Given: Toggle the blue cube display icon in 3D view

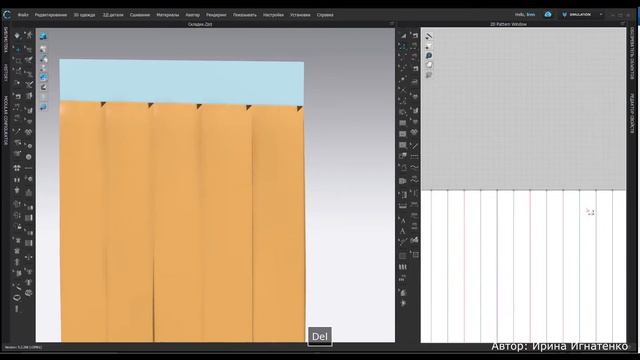Looking at the screenshot, I should pos(43,36).
